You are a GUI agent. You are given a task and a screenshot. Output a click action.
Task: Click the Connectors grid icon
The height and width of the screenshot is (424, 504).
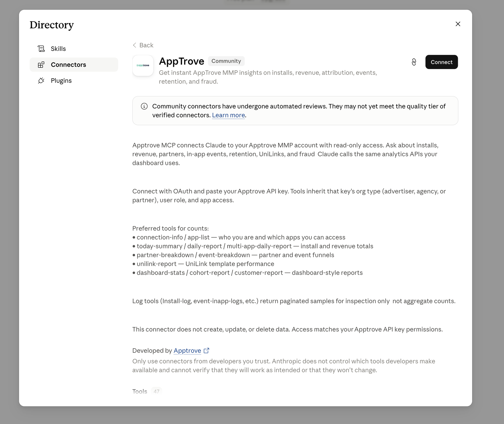pos(41,65)
